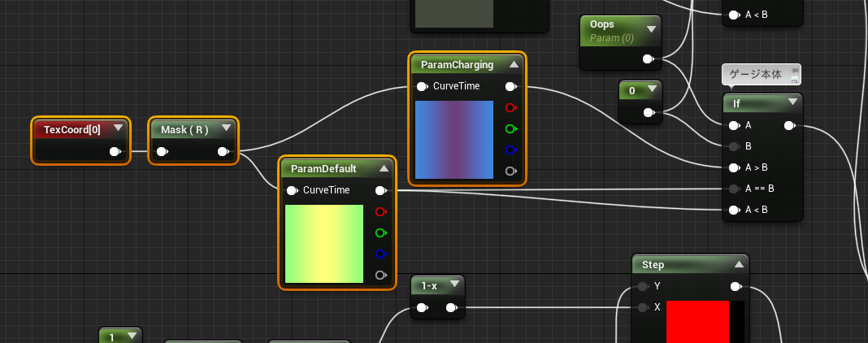Viewport: 868px width, 343px height.
Task: Click the Mask ( R ) input pin
Action: click(x=163, y=151)
